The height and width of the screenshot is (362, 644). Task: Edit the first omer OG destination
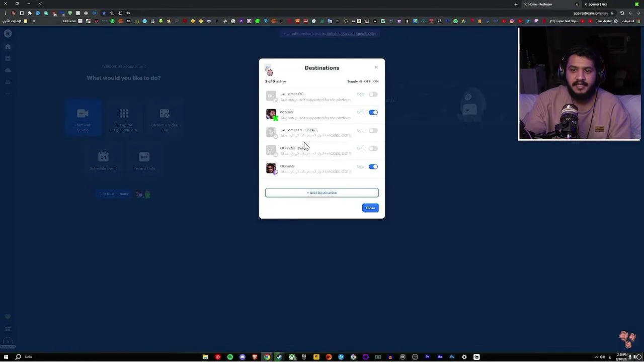[x=360, y=94]
